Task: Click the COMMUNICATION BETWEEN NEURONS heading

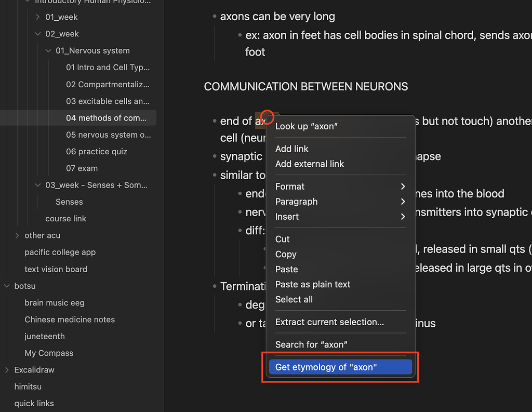Action: [306, 87]
